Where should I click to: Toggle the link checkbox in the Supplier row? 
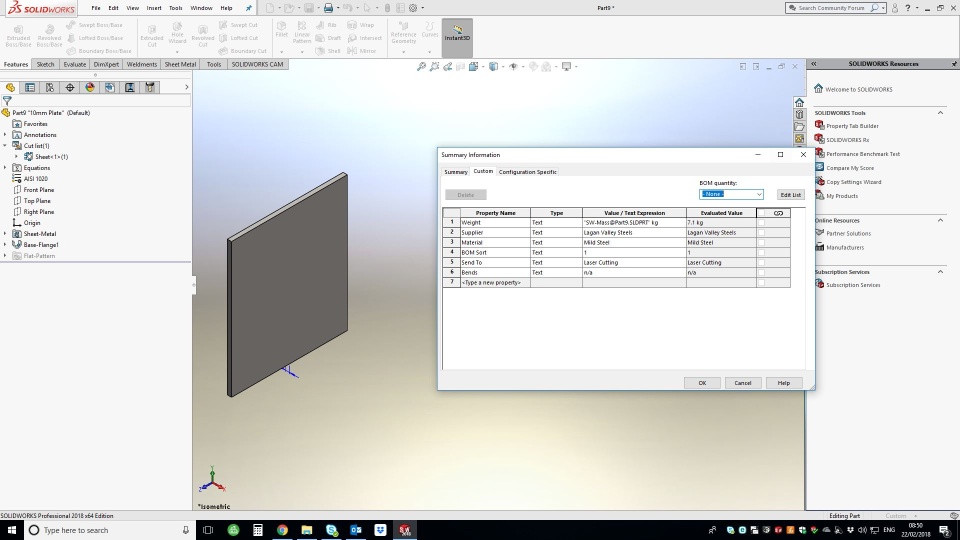tap(761, 233)
